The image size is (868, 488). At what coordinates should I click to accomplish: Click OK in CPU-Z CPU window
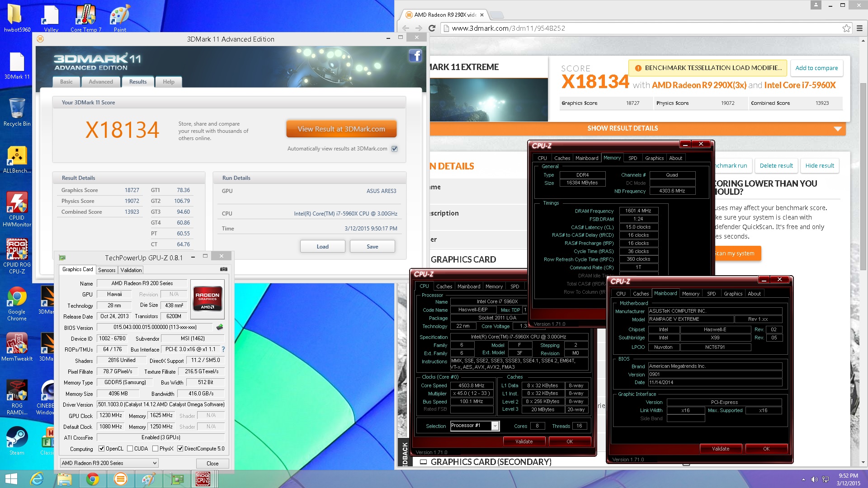(x=570, y=441)
